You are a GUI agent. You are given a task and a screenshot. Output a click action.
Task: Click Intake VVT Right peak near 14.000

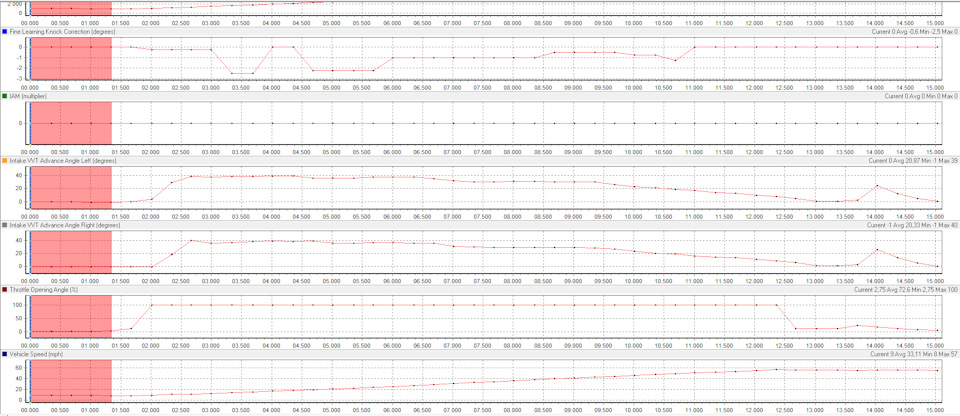point(877,249)
